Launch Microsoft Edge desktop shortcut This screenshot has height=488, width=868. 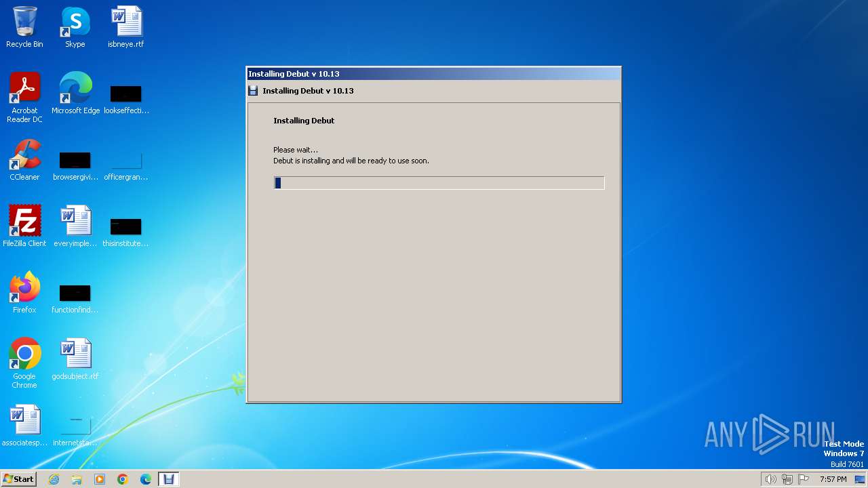[75, 94]
